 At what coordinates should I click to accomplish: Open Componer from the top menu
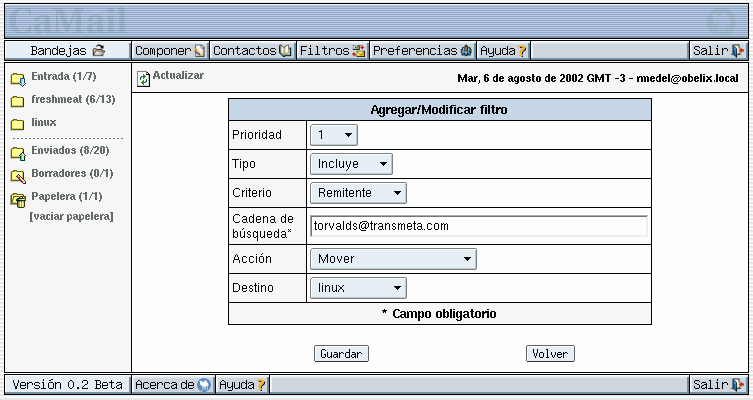click(x=170, y=50)
